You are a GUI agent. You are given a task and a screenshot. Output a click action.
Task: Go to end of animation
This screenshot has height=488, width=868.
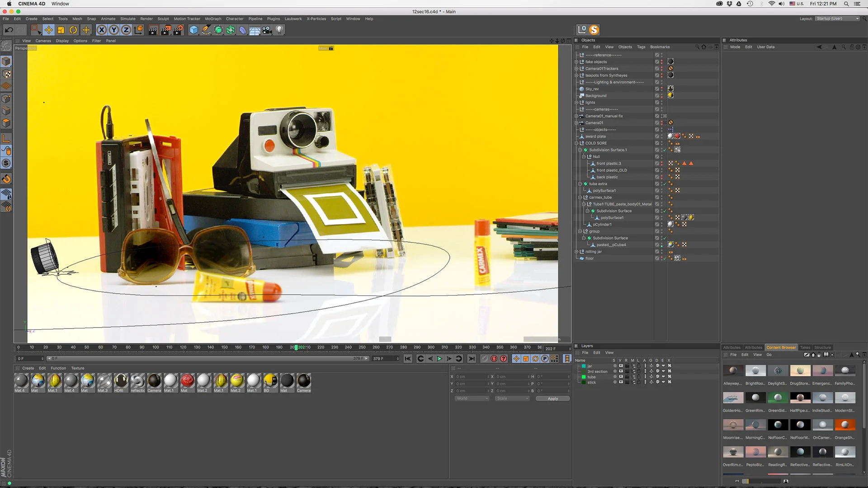[x=472, y=359]
